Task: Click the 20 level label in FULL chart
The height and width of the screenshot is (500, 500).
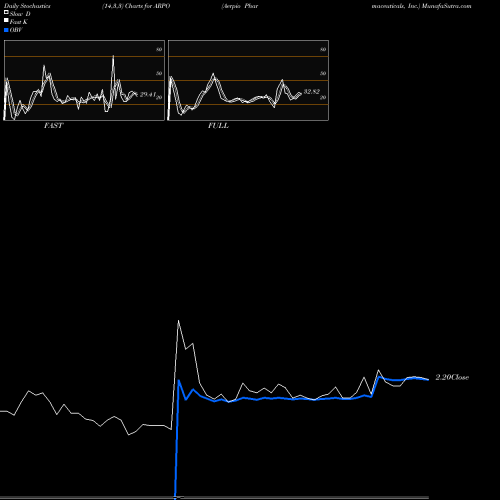Action: pos(323,97)
